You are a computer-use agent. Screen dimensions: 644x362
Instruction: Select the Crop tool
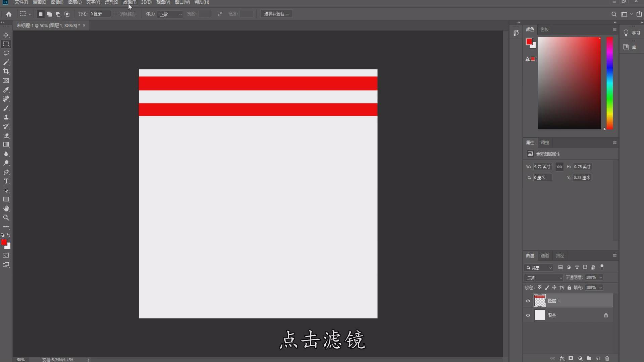[x=6, y=71]
